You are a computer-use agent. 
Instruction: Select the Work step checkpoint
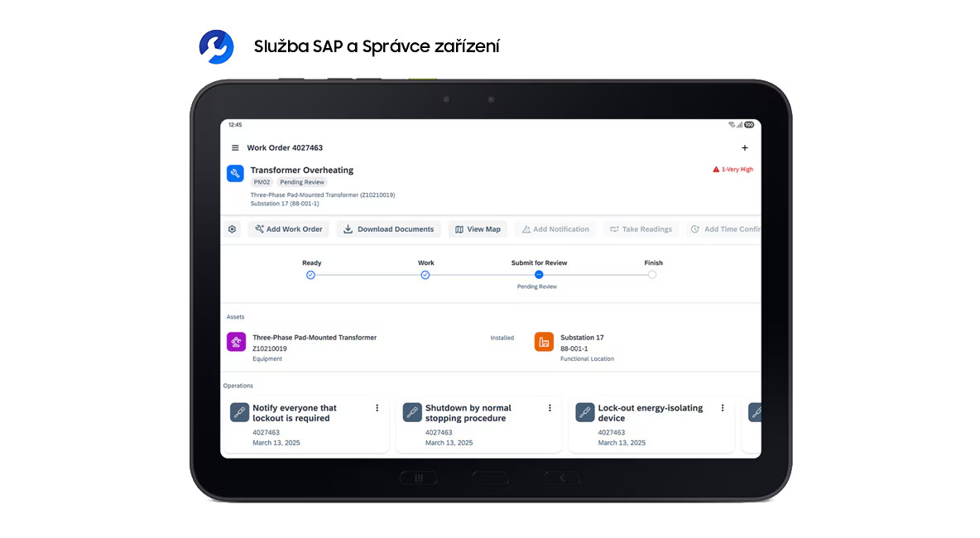425,275
